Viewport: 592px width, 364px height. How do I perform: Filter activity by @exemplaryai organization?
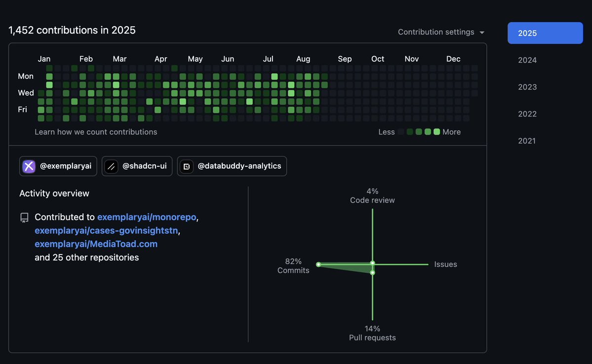click(x=58, y=166)
